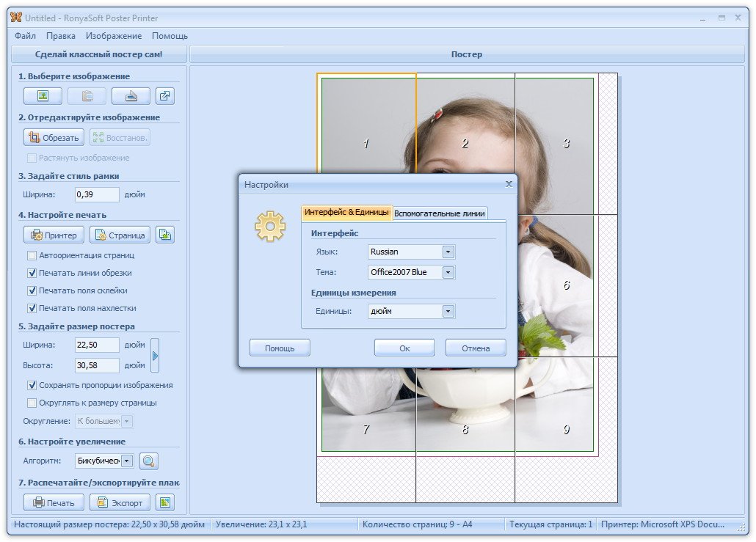The width and height of the screenshot is (756, 542).
Task: Click the picture icon right of Экспорт
Action: [x=165, y=502]
